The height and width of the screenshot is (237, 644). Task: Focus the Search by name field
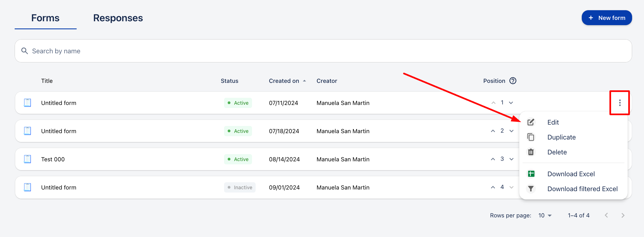pos(323,51)
